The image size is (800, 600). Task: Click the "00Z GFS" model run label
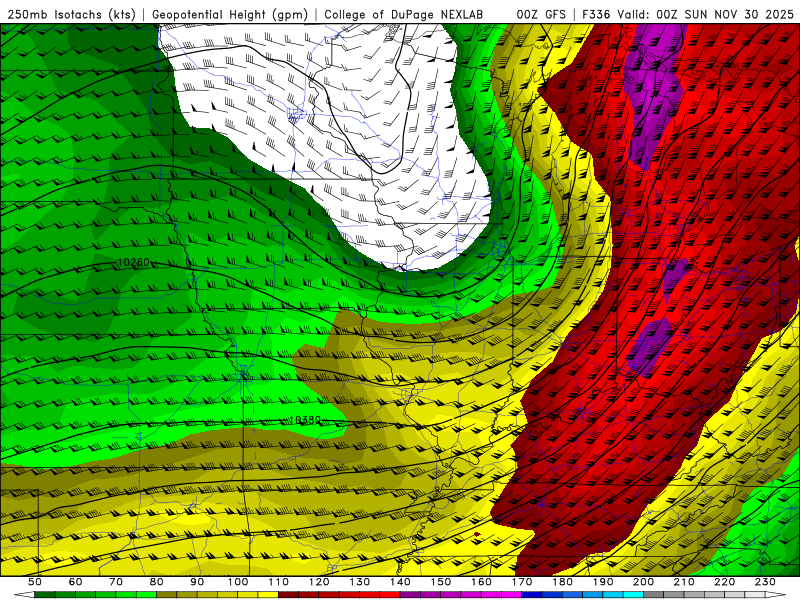pos(541,14)
